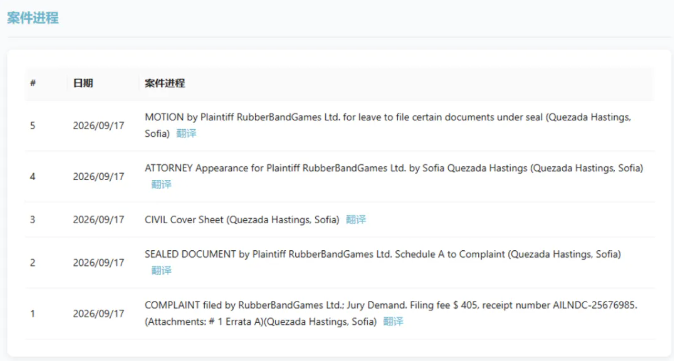This screenshot has width=674, height=361.
Task: Select the '#' column header
Action: 33,83
